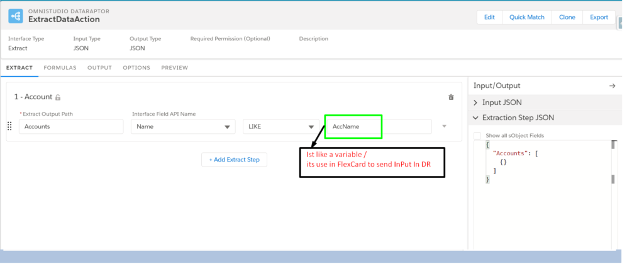The image size is (644, 271).
Task: Click the Description label
Action: [x=313, y=38]
